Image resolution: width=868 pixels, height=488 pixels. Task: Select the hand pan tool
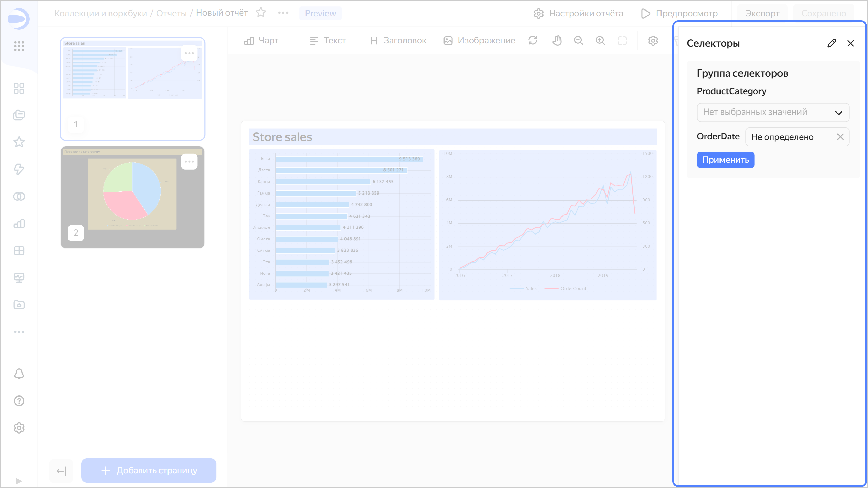[x=557, y=41]
